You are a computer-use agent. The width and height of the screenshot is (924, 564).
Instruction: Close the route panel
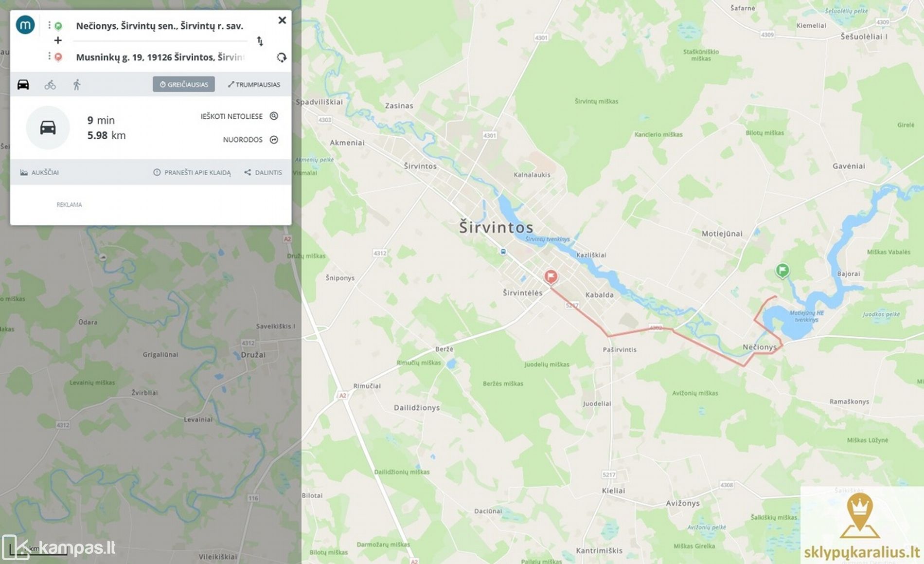282,20
